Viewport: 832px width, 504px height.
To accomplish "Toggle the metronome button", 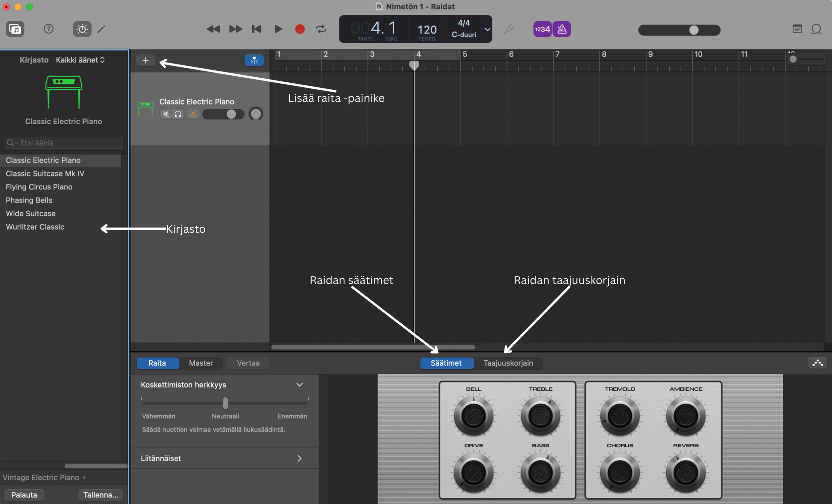I will coord(562,29).
